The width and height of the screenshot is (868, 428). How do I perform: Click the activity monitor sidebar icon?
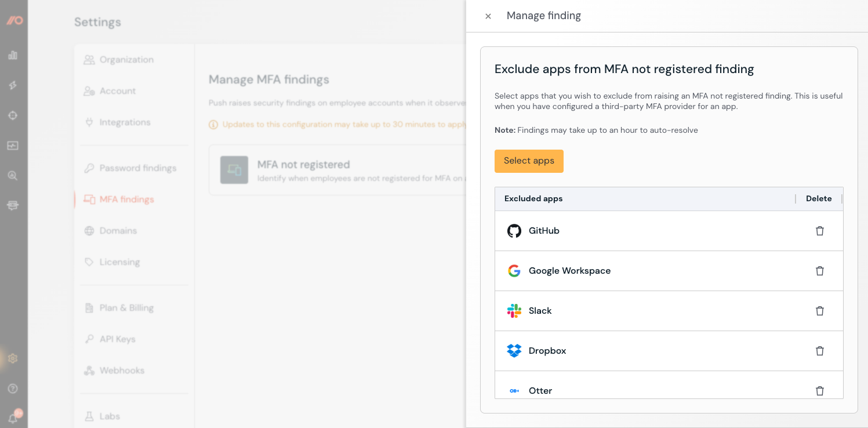point(13,146)
